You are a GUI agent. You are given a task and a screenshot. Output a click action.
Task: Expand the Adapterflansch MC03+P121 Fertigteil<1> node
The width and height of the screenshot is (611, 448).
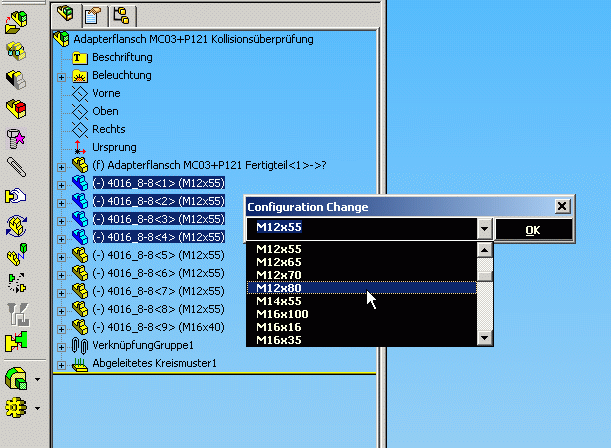pyautogui.click(x=61, y=168)
